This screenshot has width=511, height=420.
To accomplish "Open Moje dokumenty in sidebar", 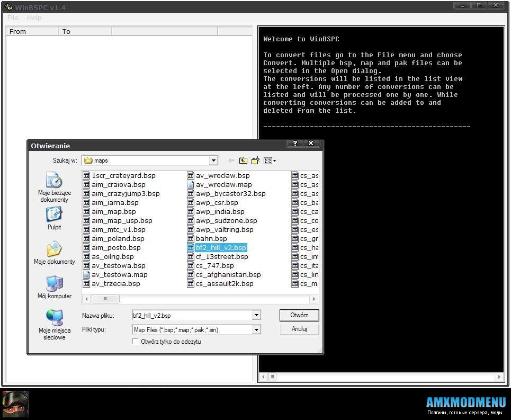I will tap(54, 253).
